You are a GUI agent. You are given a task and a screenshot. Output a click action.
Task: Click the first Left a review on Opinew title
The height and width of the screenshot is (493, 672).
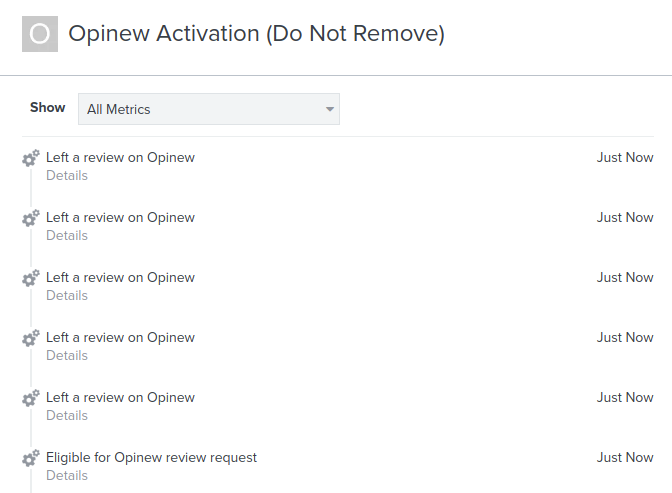(120, 158)
